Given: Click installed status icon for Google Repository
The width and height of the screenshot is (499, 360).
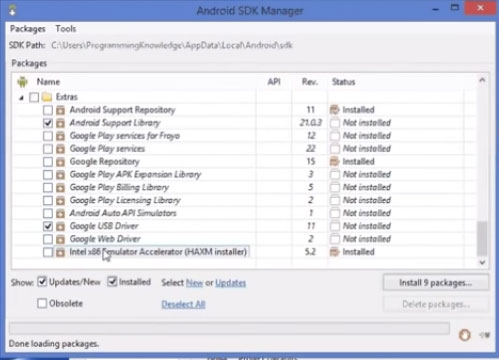Looking at the screenshot, I should click(334, 162).
